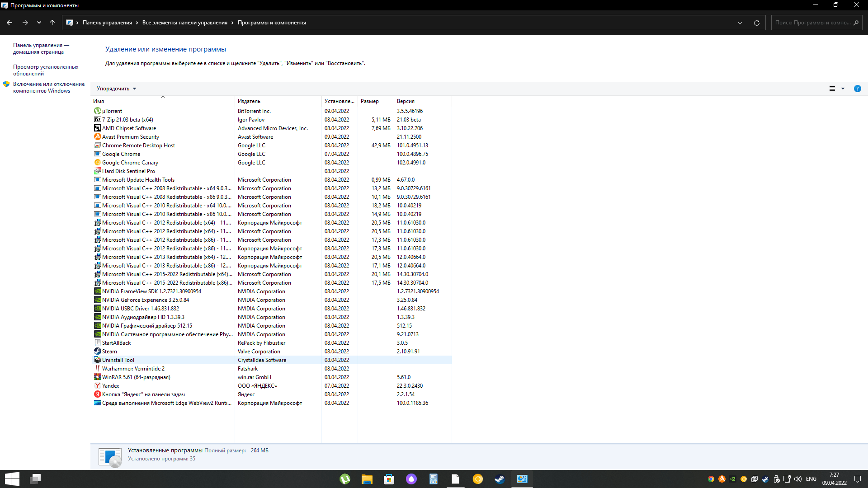
Task: Click the Google Chrome Canary icon
Action: (97, 163)
